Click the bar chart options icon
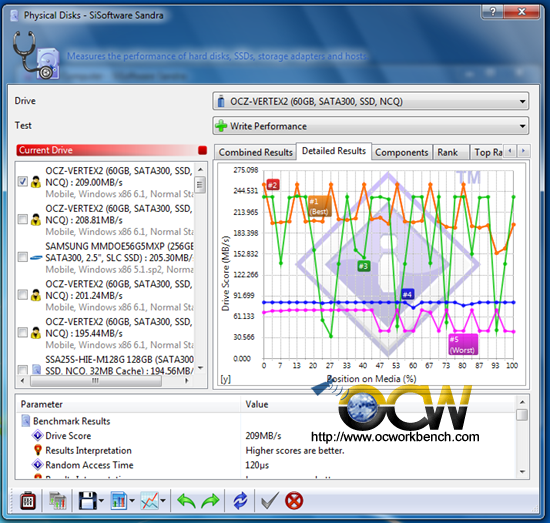Screen dimensions: 550x523 tap(119, 501)
